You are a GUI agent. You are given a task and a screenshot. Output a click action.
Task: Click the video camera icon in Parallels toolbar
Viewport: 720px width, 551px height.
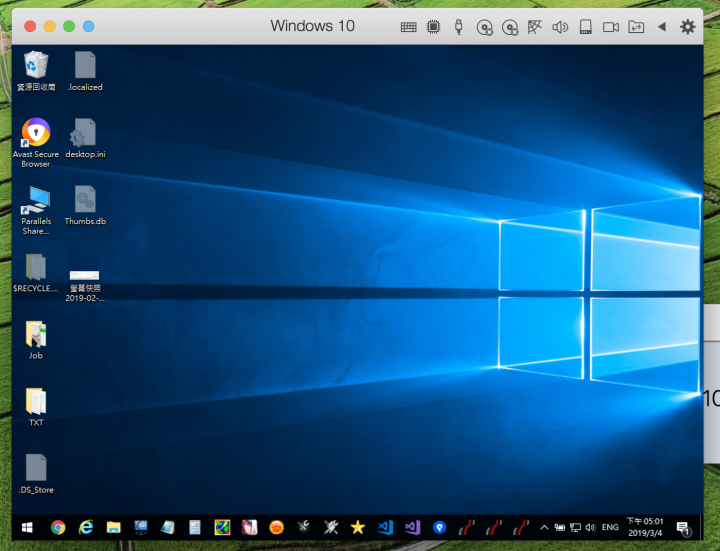click(611, 27)
